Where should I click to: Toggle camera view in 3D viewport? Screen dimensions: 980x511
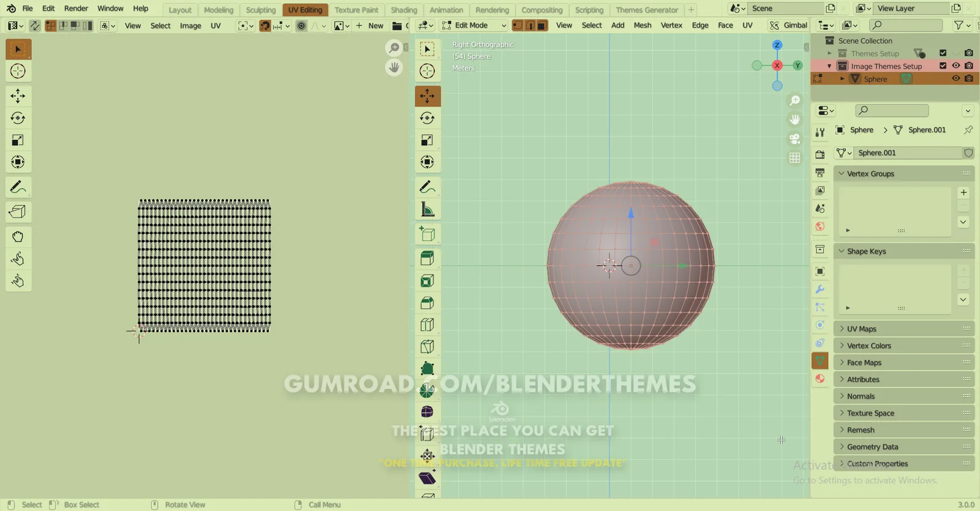pyautogui.click(x=795, y=139)
